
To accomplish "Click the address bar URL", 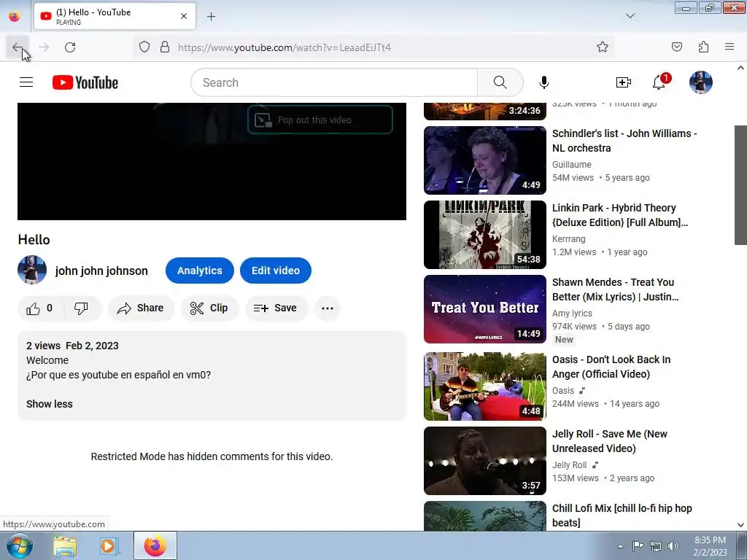I will 285,47.
